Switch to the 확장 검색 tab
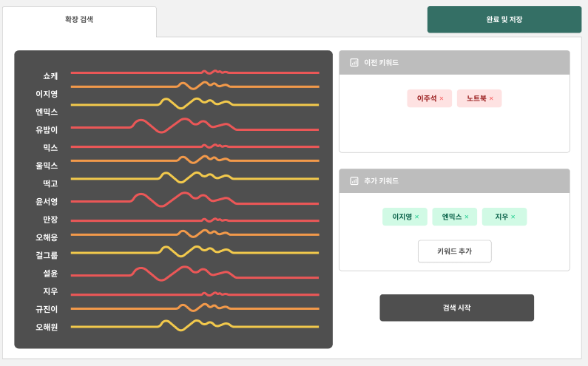Image resolution: width=588 pixels, height=366 pixels. (x=79, y=20)
